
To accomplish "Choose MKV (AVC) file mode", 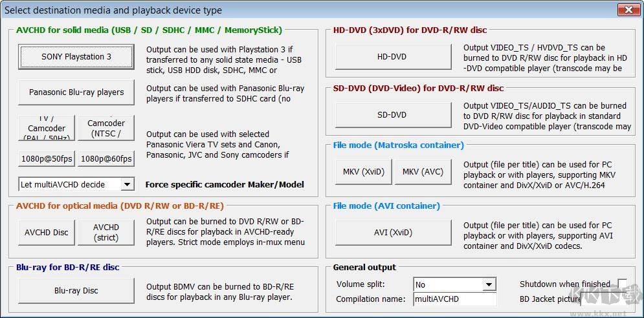I will coord(423,172).
